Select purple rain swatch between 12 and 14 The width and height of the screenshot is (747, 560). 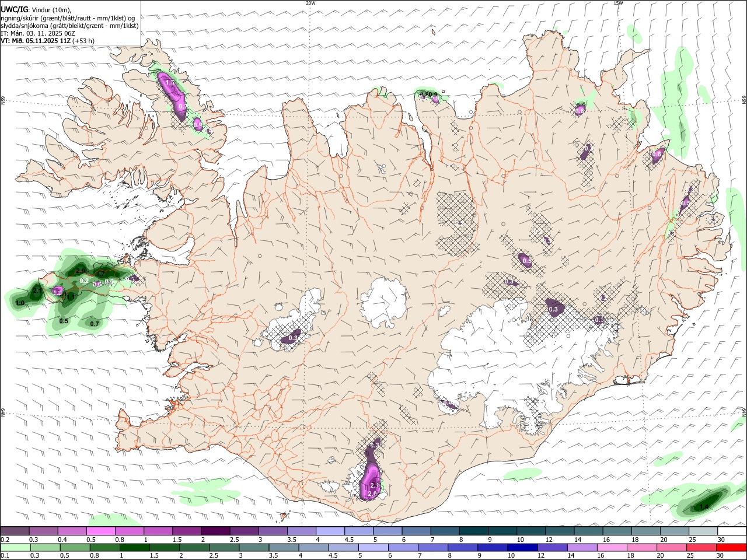(552, 547)
